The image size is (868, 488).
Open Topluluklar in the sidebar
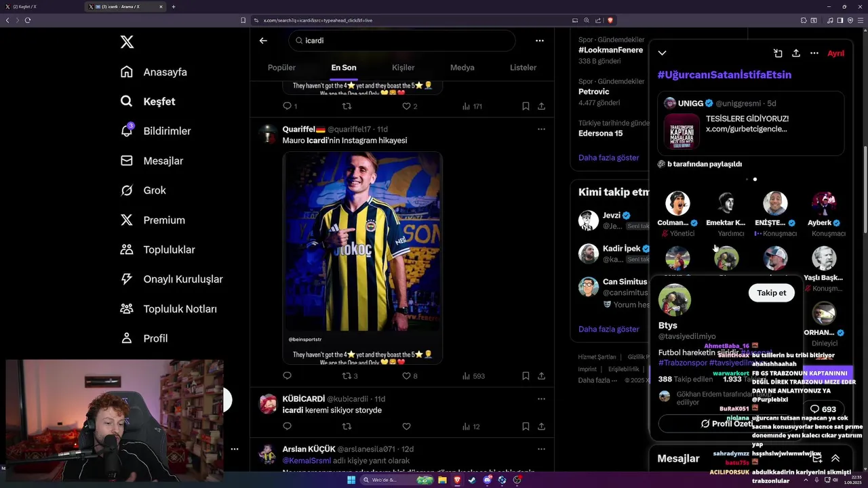click(157, 249)
